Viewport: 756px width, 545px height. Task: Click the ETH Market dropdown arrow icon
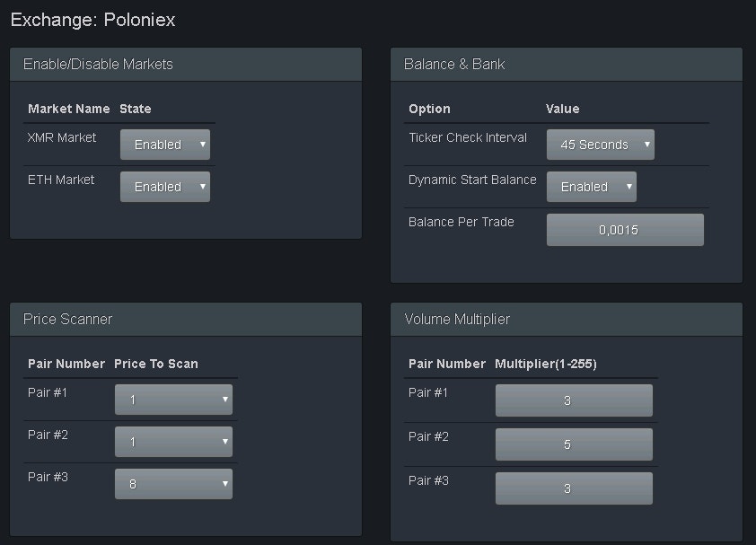coord(201,186)
